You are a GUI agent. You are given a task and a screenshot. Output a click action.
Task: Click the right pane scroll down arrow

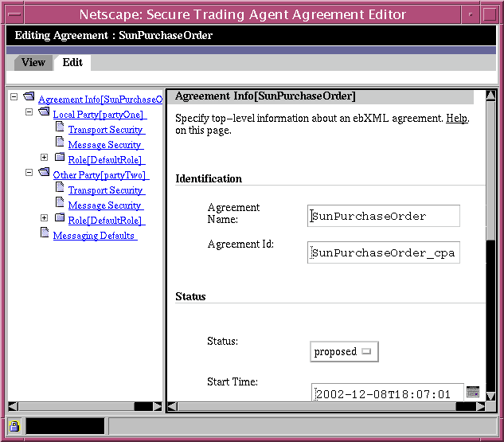[x=490, y=396]
